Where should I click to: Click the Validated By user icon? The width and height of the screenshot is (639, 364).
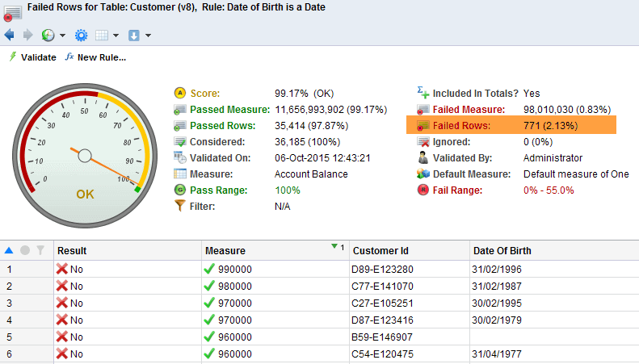tap(423, 157)
